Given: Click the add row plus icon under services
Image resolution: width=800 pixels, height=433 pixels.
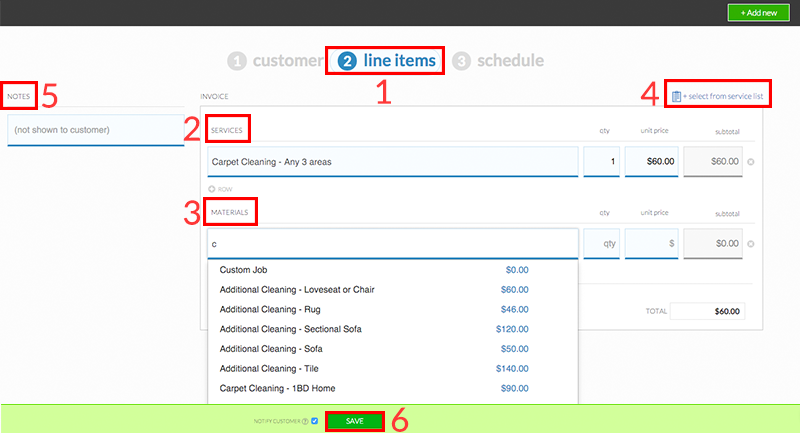Looking at the screenshot, I should [x=212, y=188].
